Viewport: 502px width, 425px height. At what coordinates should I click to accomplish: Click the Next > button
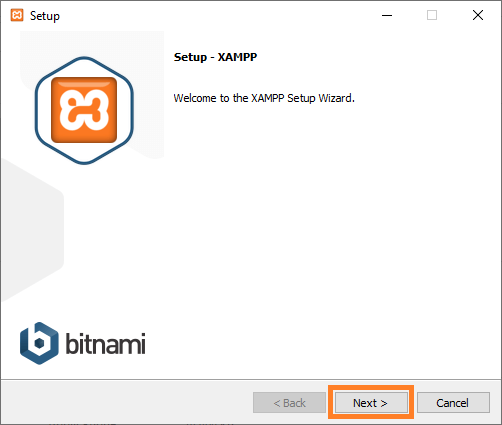pos(371,403)
